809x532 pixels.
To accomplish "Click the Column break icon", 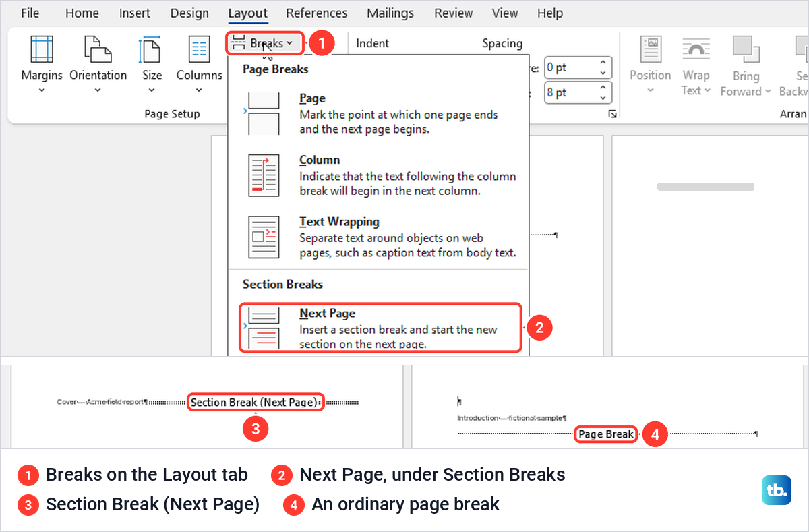I will [x=263, y=175].
